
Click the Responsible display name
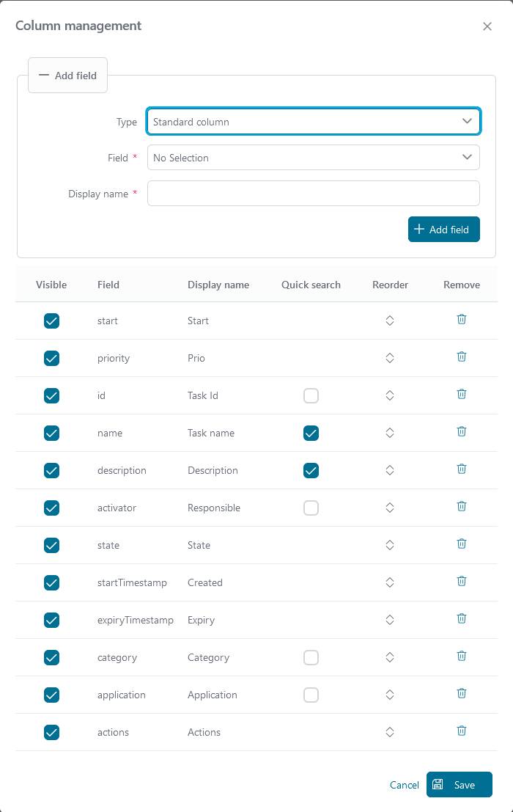(213, 508)
